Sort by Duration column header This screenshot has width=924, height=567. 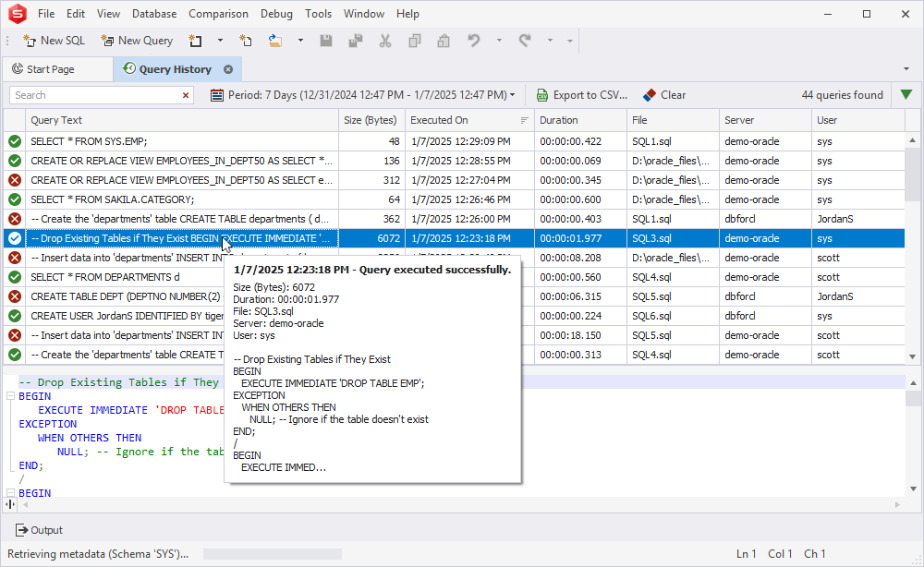coord(580,120)
